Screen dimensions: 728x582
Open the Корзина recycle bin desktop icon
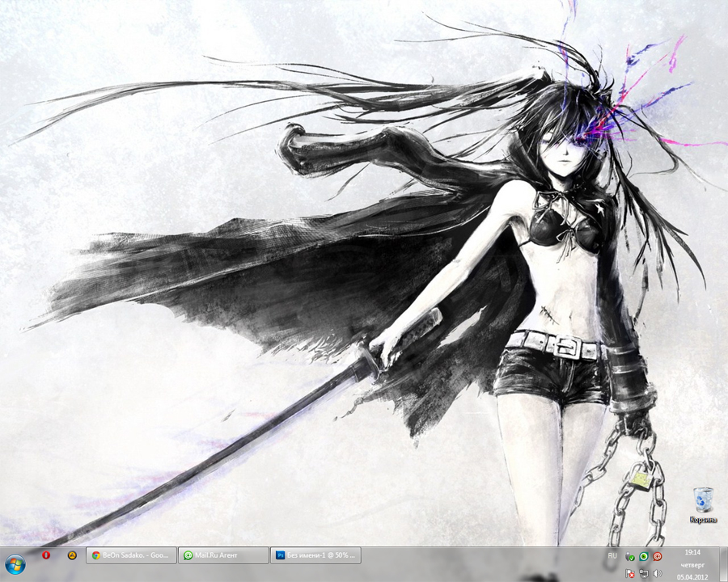pos(704,505)
